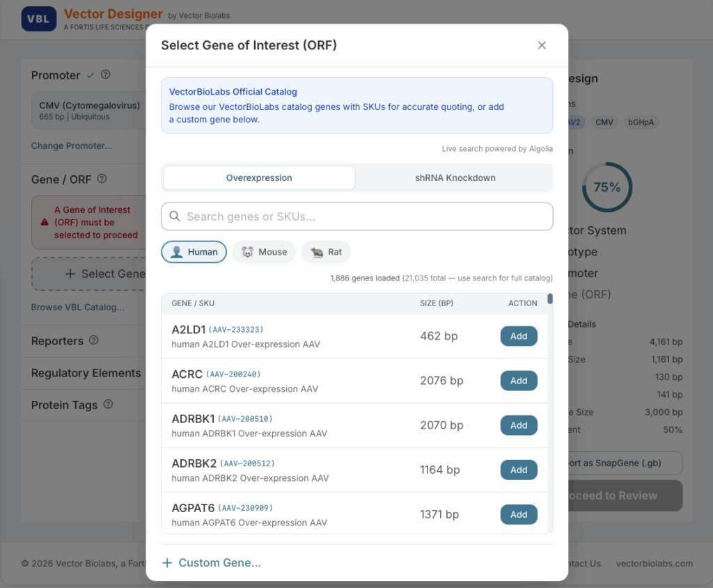Click the CMV tag chip
This screenshot has height=588, width=713.
point(604,122)
